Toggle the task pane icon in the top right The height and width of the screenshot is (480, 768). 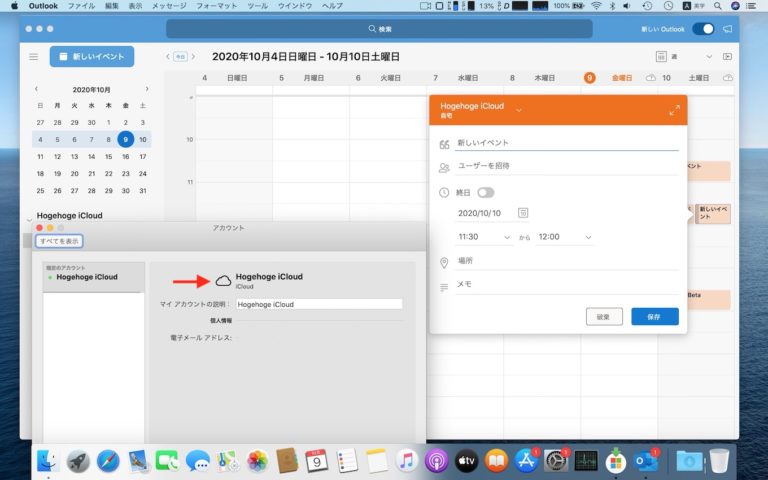[727, 57]
